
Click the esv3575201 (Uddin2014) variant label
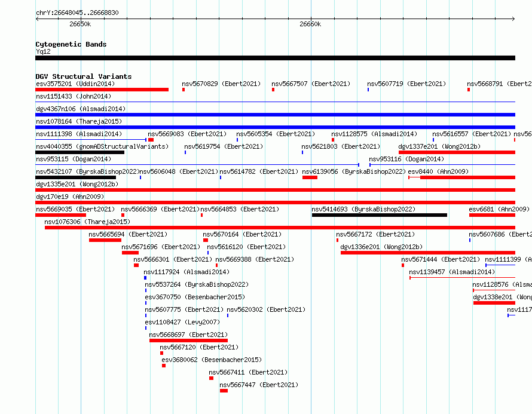[x=75, y=84]
